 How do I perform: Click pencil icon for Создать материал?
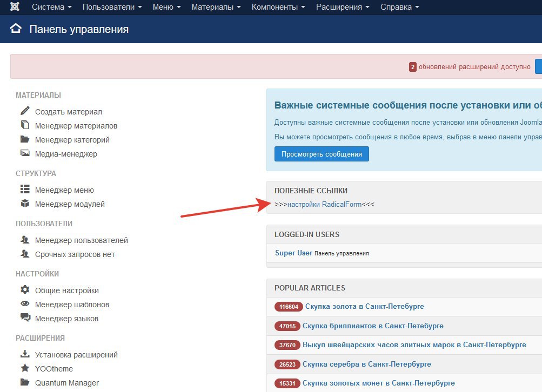[x=25, y=111]
